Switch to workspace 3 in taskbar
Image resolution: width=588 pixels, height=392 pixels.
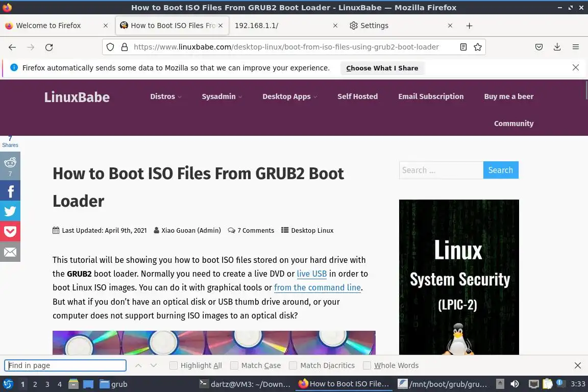tap(47, 384)
